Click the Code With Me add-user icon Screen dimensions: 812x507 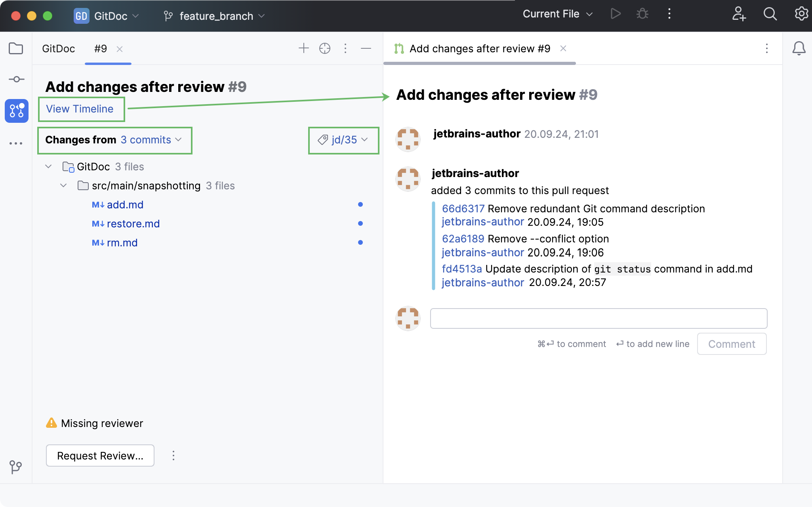click(739, 14)
